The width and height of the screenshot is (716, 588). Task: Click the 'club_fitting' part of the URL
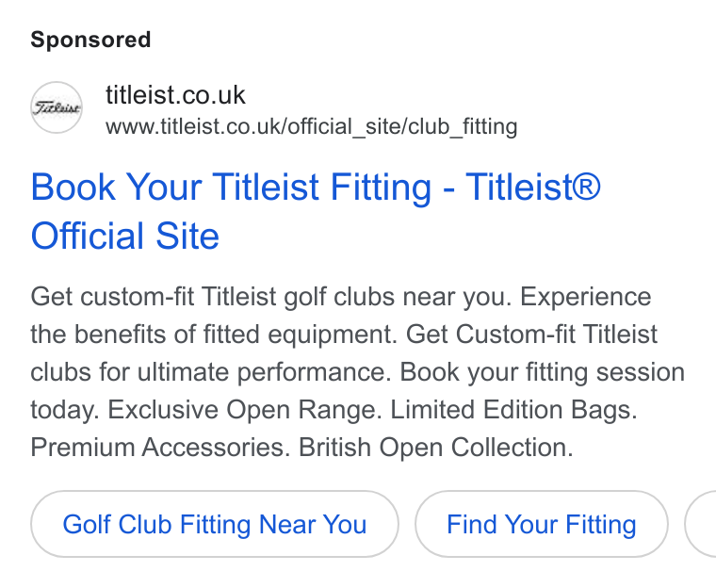pos(463,126)
